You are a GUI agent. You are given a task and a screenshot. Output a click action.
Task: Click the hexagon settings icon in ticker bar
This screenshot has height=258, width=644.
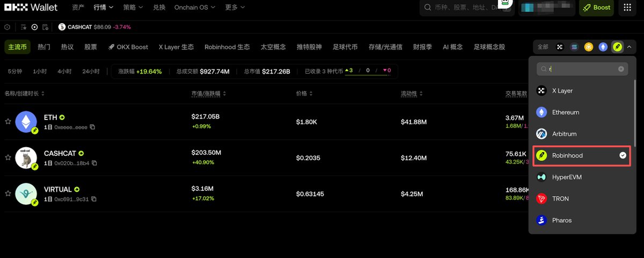pyautogui.click(x=7, y=27)
